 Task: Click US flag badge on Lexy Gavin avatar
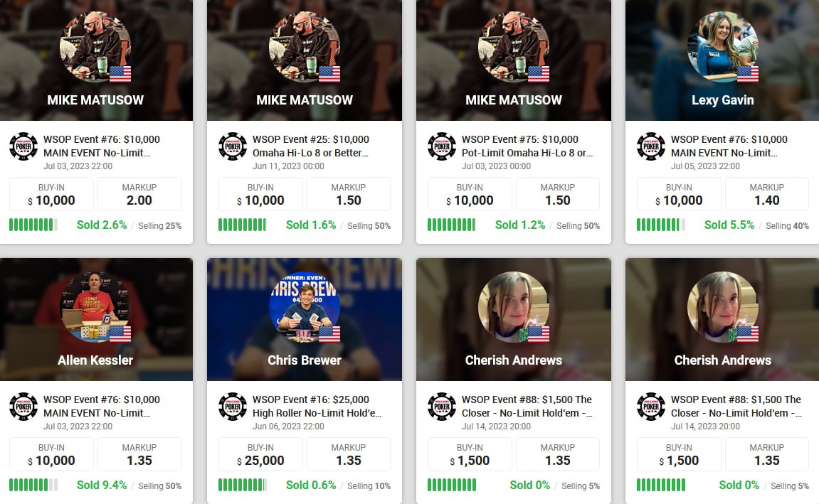pos(747,74)
